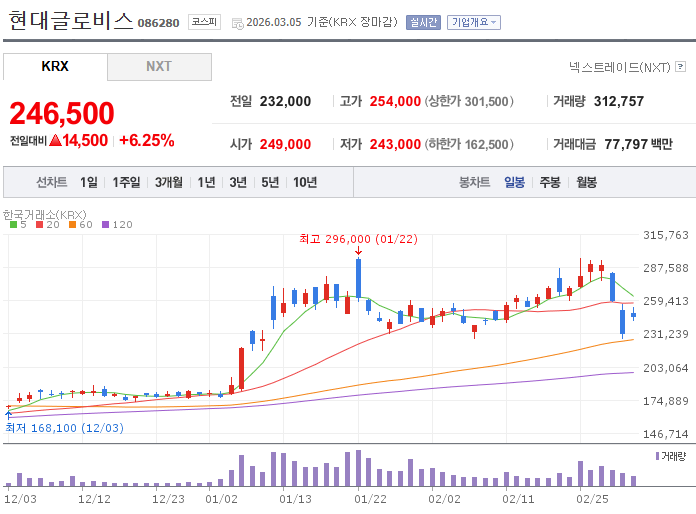Click the 저가 243,000 value

(x=395, y=144)
